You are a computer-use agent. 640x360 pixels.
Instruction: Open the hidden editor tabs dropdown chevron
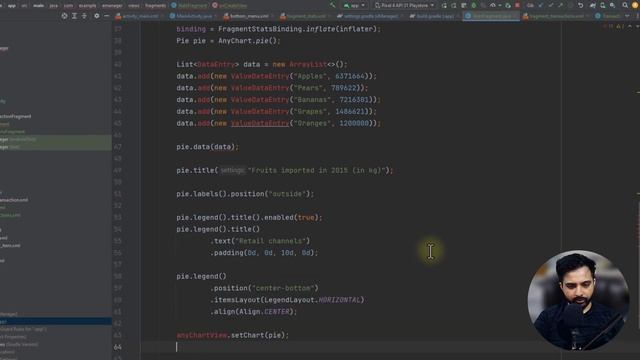627,16
